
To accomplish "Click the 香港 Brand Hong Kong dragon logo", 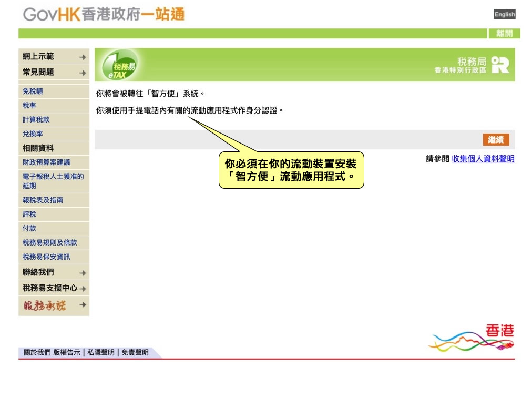I will (x=472, y=338).
